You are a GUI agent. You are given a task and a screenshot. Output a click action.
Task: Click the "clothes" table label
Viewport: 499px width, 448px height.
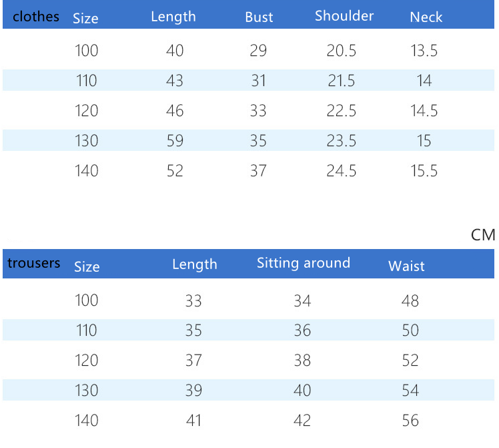click(x=36, y=17)
